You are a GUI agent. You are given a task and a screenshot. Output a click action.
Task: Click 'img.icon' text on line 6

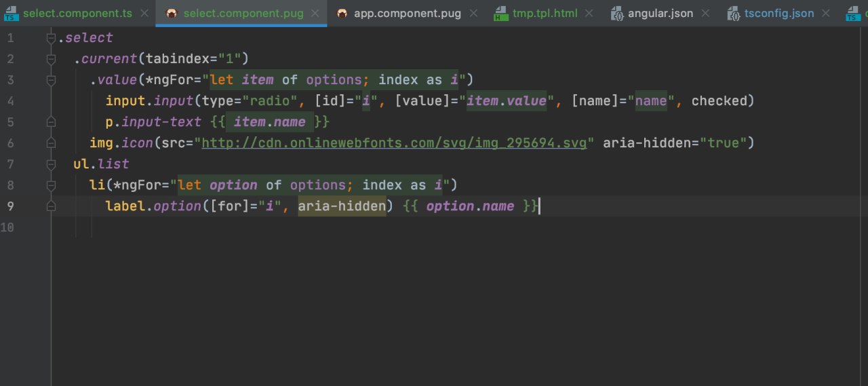(x=121, y=143)
